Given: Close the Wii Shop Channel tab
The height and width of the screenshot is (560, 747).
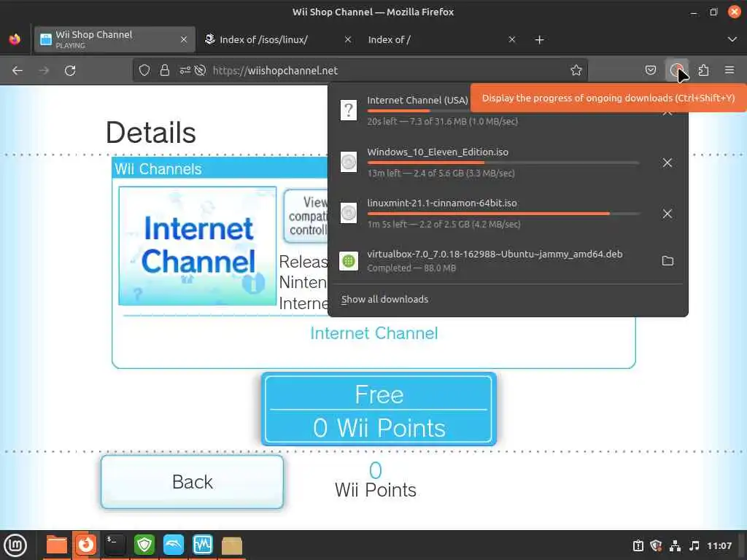Looking at the screenshot, I should 184,39.
